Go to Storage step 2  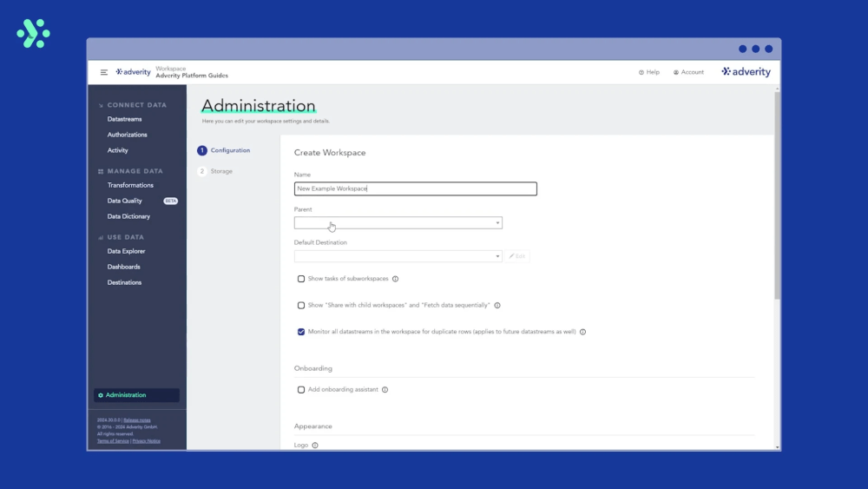tap(214, 171)
